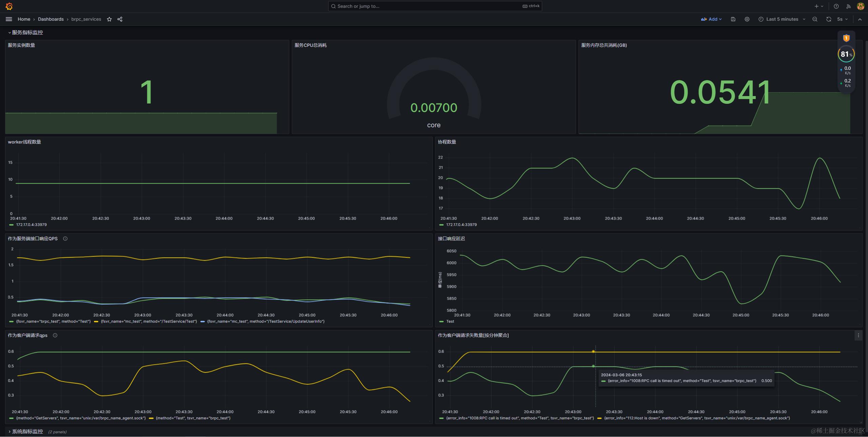868x437 pixels.
Task: Click the Grafana logo icon
Action: click(x=9, y=6)
